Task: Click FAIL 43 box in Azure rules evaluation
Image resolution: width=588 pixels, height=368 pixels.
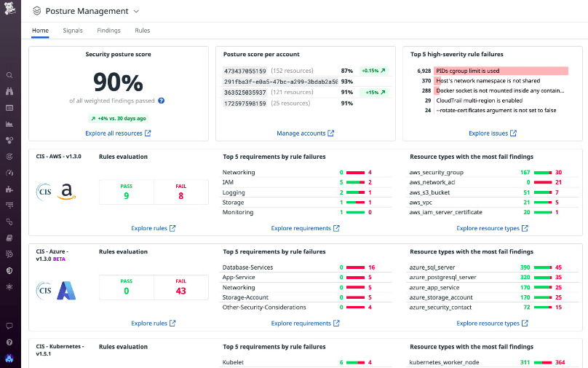Action: (181, 287)
